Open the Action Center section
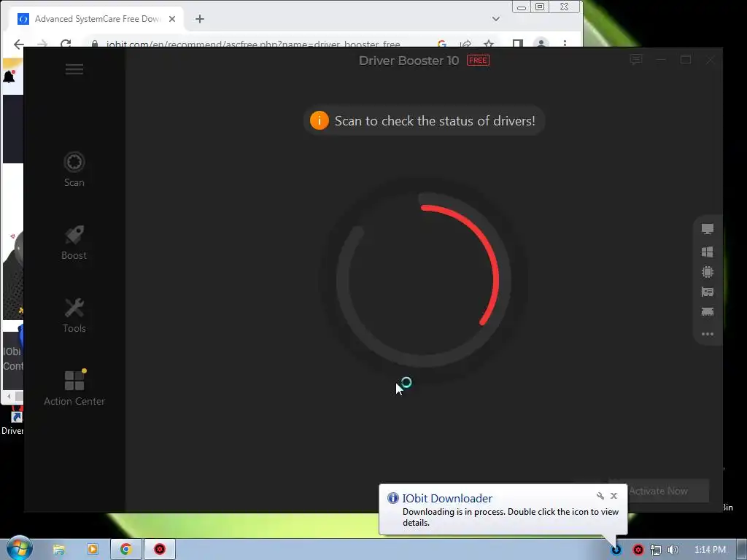 tap(74, 388)
